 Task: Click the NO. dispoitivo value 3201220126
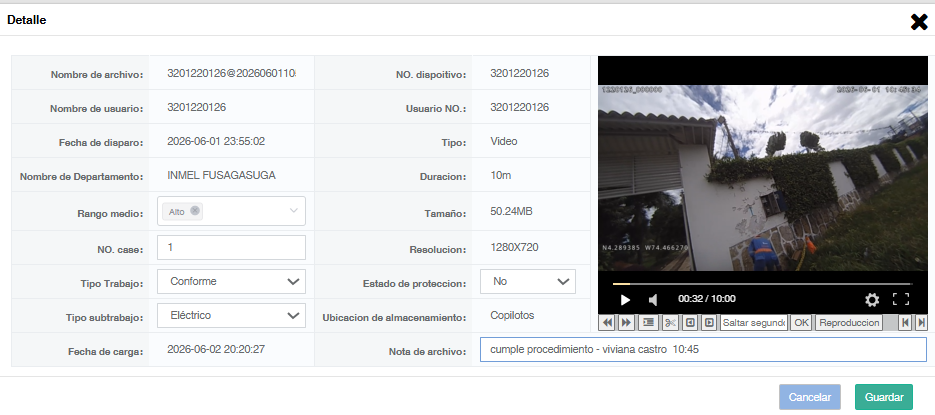(519, 73)
